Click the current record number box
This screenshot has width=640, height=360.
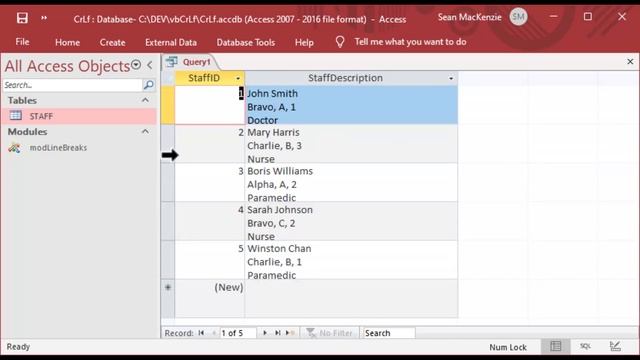(x=238, y=333)
